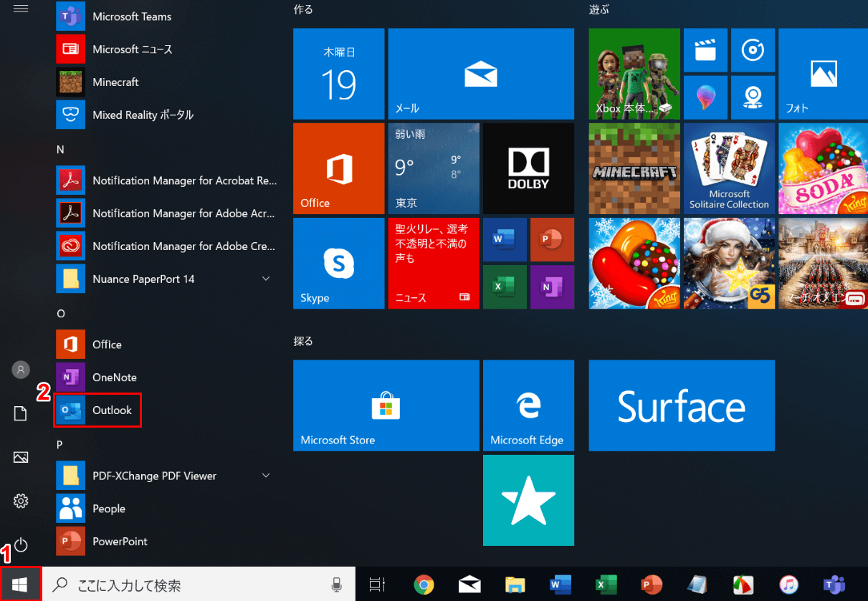Image resolution: width=868 pixels, height=601 pixels.
Task: Open Mixed Reality ポータル
Action: (x=125, y=115)
